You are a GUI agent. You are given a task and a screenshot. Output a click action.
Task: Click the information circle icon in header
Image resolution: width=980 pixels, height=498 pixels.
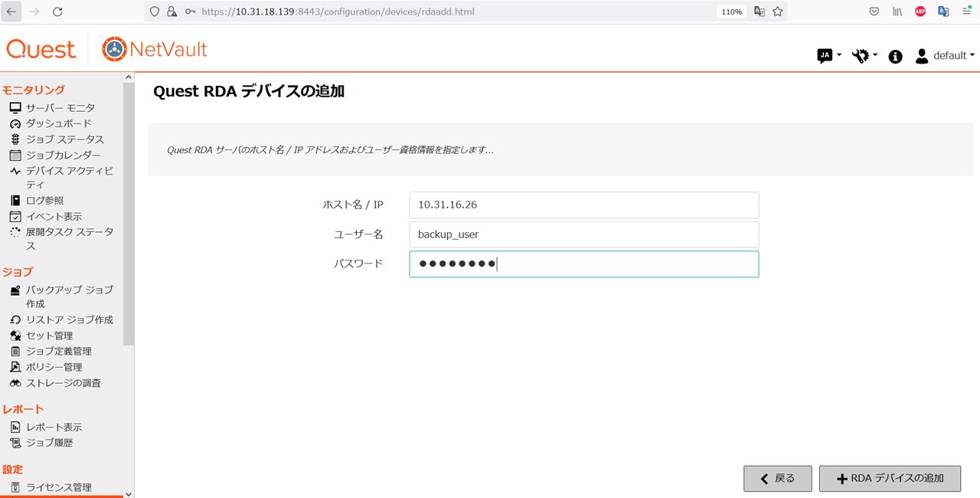pyautogui.click(x=895, y=57)
